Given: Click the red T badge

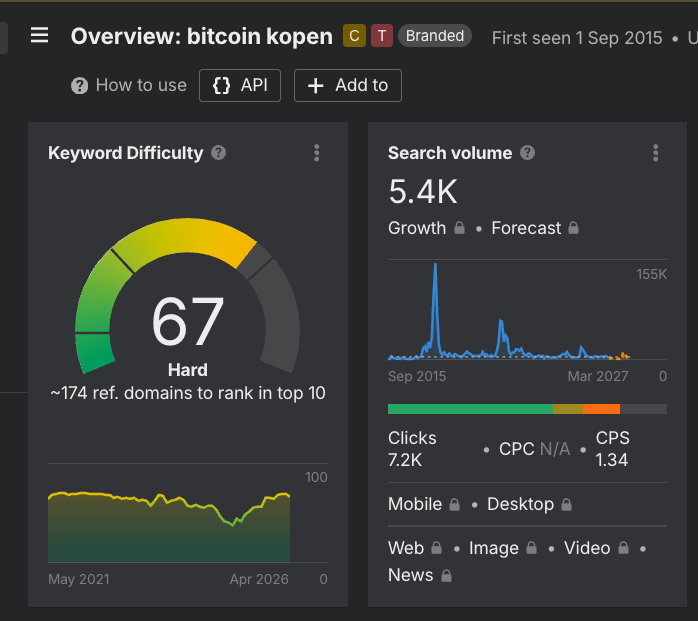Looking at the screenshot, I should pos(382,36).
